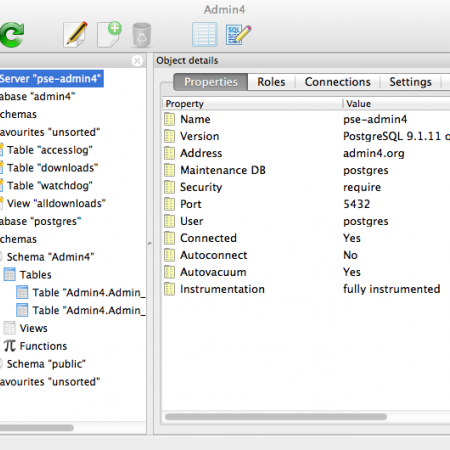Select the Views node label
Image resolution: width=450 pixels, height=450 pixels.
coord(33,328)
